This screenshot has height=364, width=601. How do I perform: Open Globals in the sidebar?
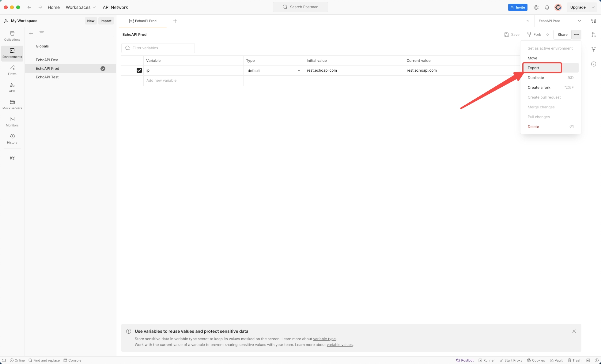pos(70,46)
